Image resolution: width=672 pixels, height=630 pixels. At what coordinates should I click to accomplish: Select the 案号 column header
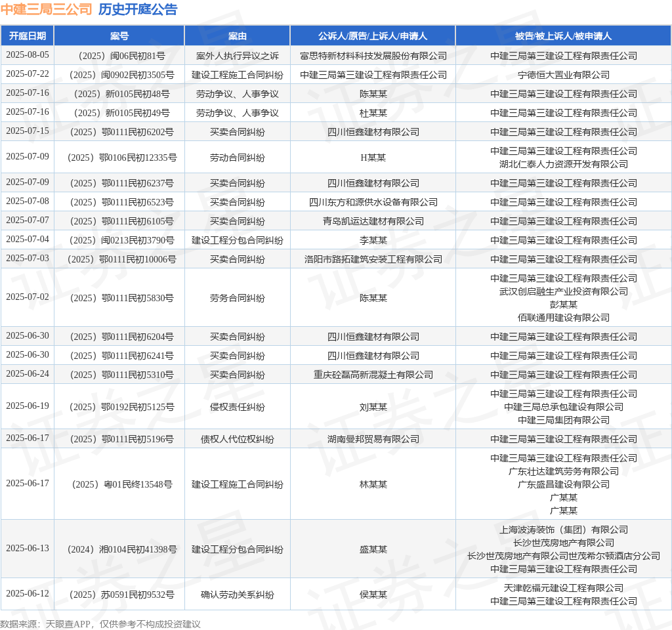tap(119, 35)
